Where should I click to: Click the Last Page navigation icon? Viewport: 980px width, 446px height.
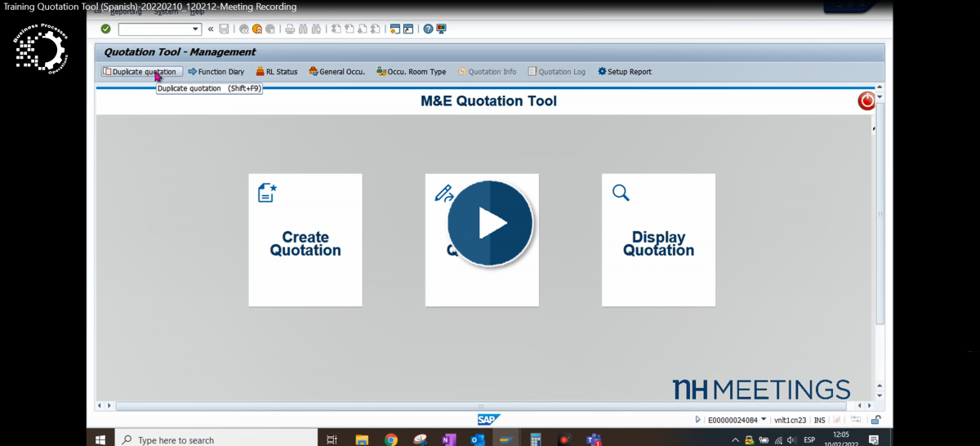[x=375, y=29]
